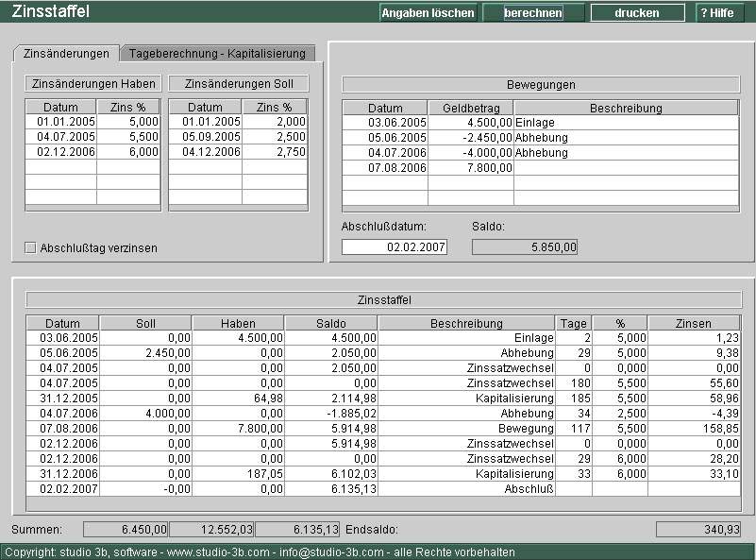Image resolution: width=756 pixels, height=560 pixels.
Task: Open the '? Hilfe' help button
Action: click(x=716, y=13)
